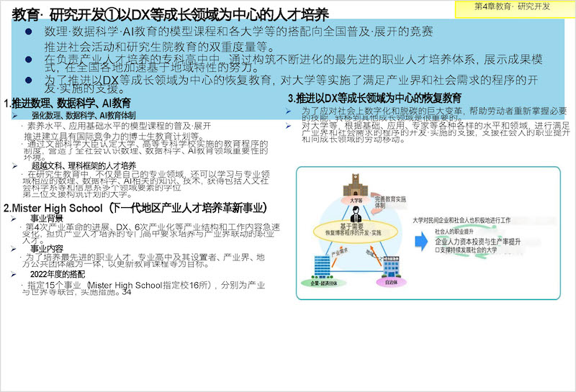
Task: Click the arrow bullet next to 2022年度的搭配
Action: point(14,275)
